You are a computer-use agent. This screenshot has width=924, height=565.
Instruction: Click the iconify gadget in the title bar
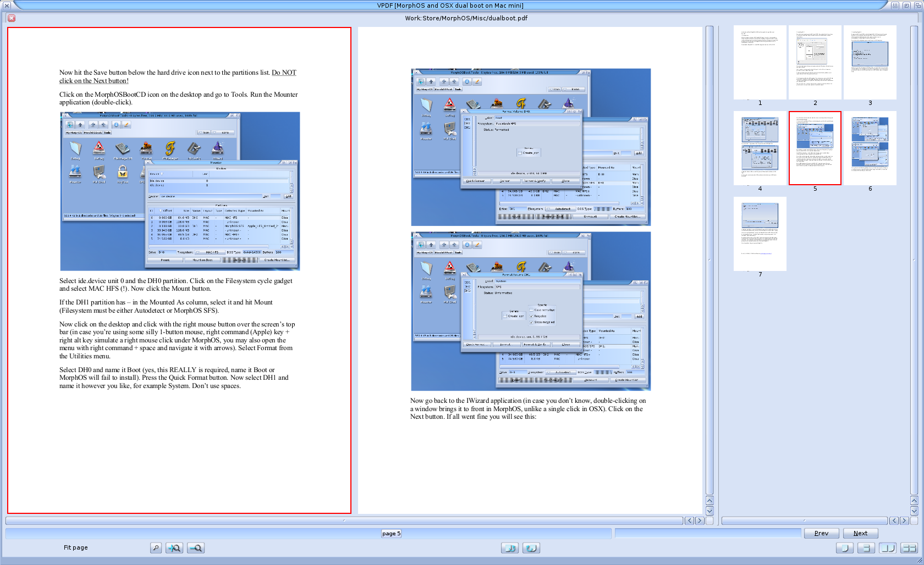coord(895,5)
